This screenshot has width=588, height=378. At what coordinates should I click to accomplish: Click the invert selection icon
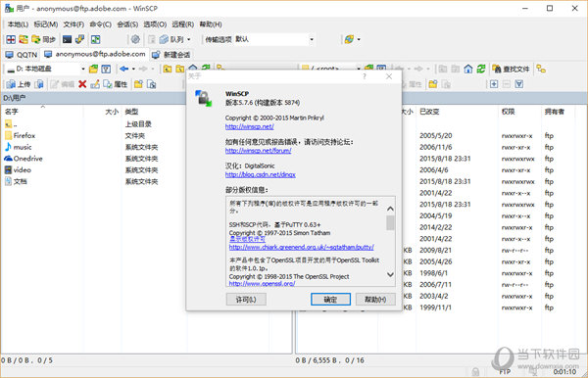click(519, 84)
